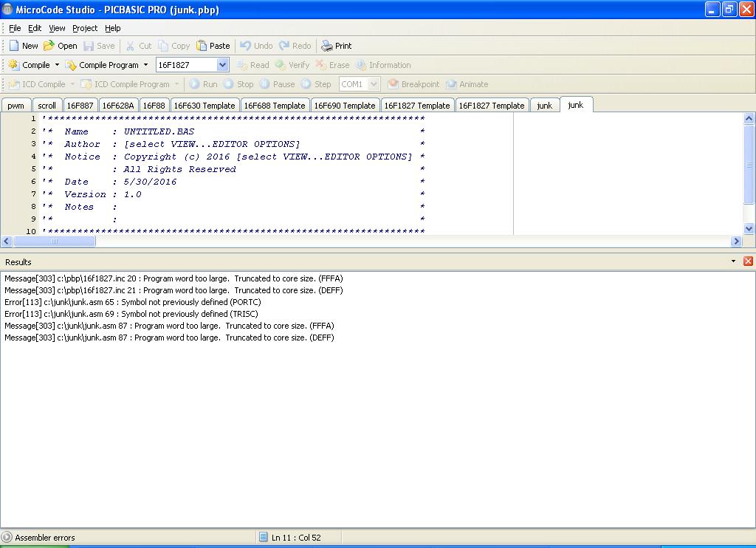Click the document icon in the status bar
The image size is (756, 548).
click(x=264, y=538)
